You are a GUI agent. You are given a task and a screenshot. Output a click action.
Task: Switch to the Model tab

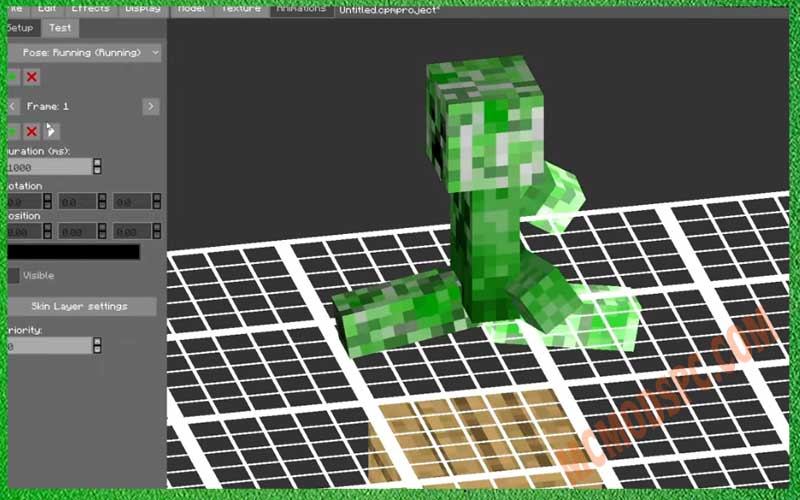tap(192, 10)
